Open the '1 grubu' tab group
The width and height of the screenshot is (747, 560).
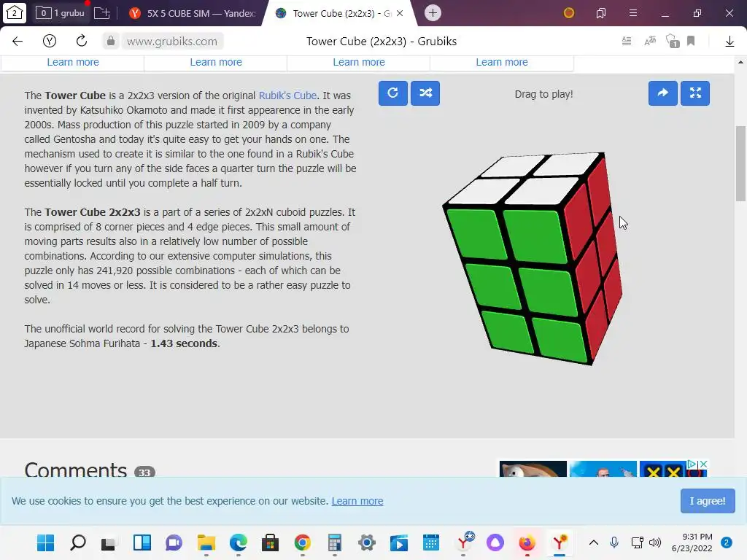tap(61, 13)
